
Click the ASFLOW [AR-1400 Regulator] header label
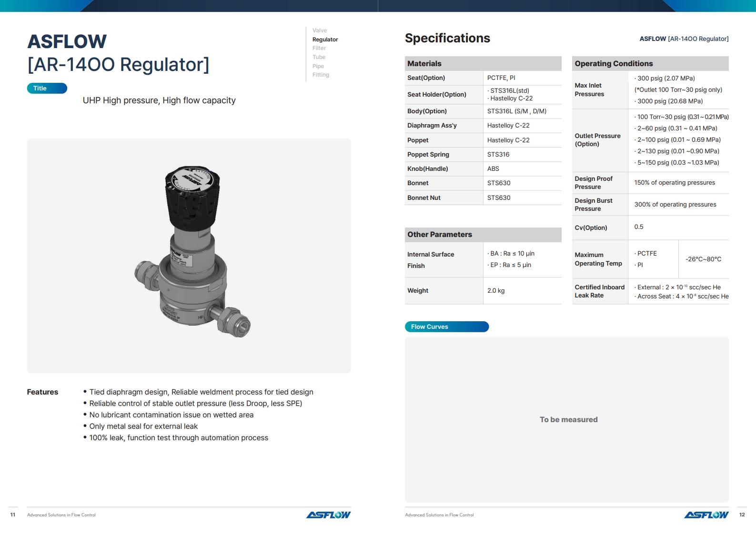pos(684,39)
